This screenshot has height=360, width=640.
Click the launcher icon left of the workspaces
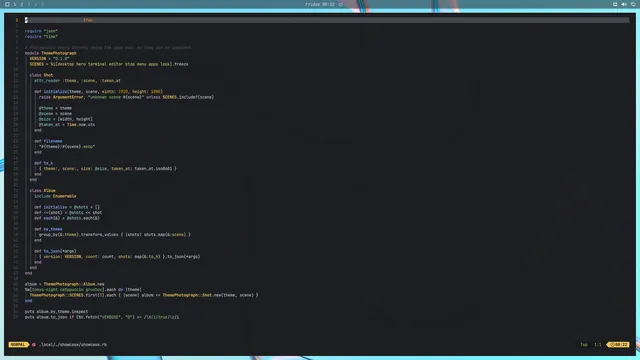7,4
